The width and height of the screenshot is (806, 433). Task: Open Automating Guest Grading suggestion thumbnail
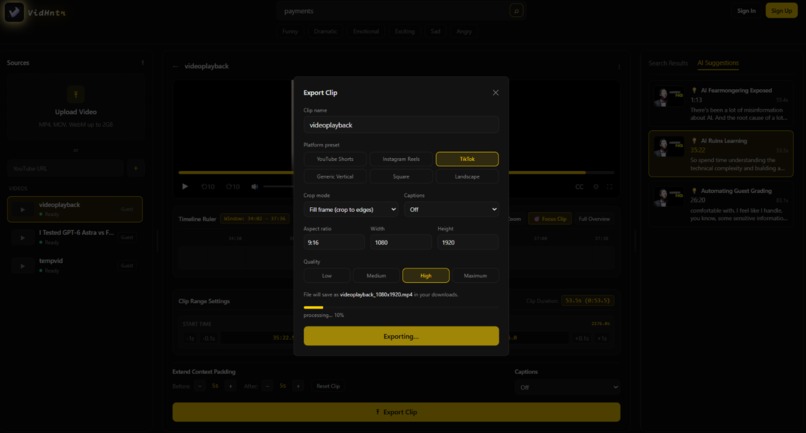tap(669, 198)
